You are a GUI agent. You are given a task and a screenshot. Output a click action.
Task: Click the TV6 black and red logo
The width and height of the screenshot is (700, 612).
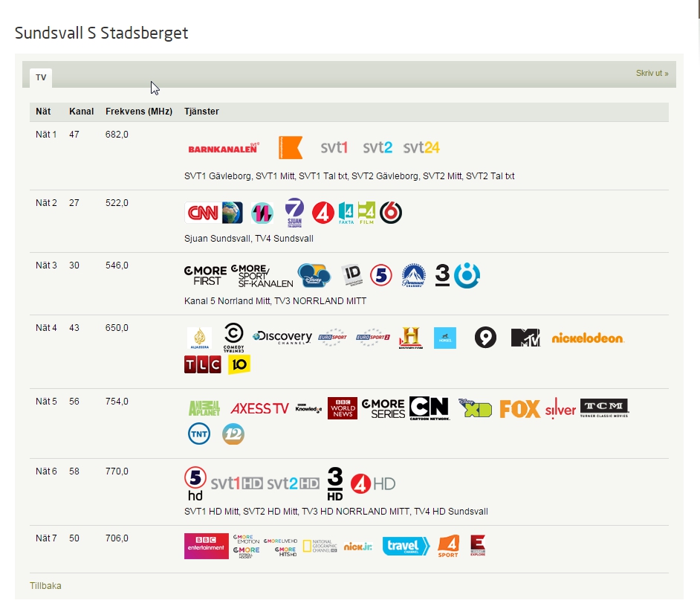(391, 213)
